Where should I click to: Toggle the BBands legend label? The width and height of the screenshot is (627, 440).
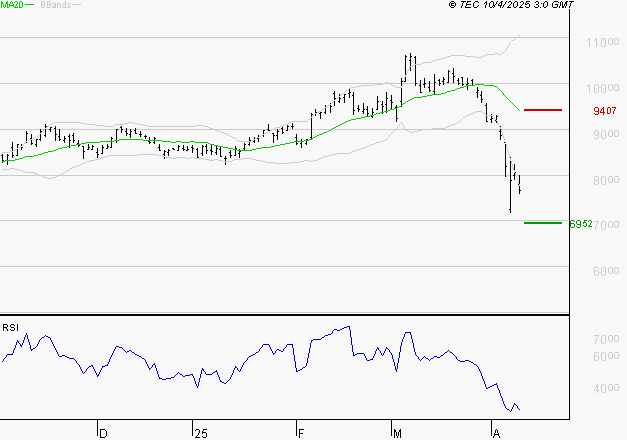pyautogui.click(x=53, y=6)
